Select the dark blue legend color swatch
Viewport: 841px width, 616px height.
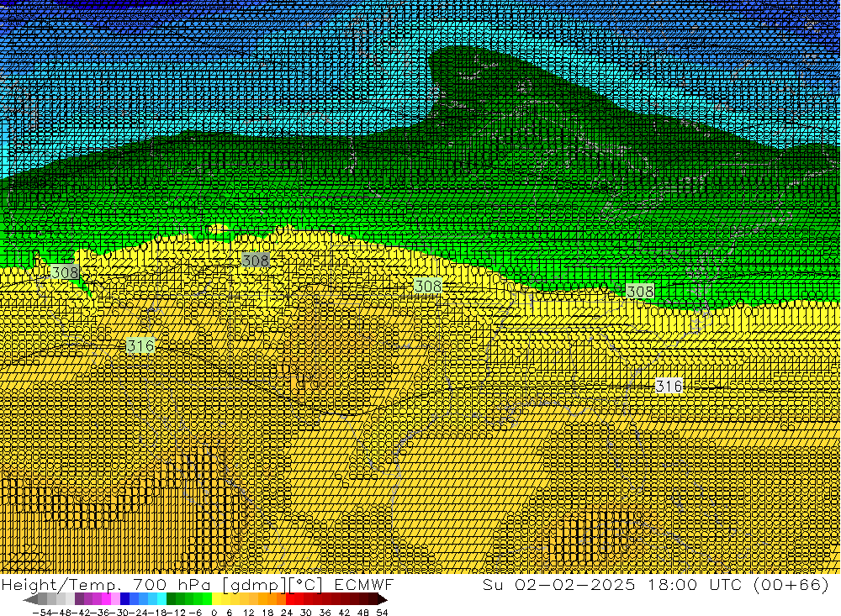(x=124, y=599)
